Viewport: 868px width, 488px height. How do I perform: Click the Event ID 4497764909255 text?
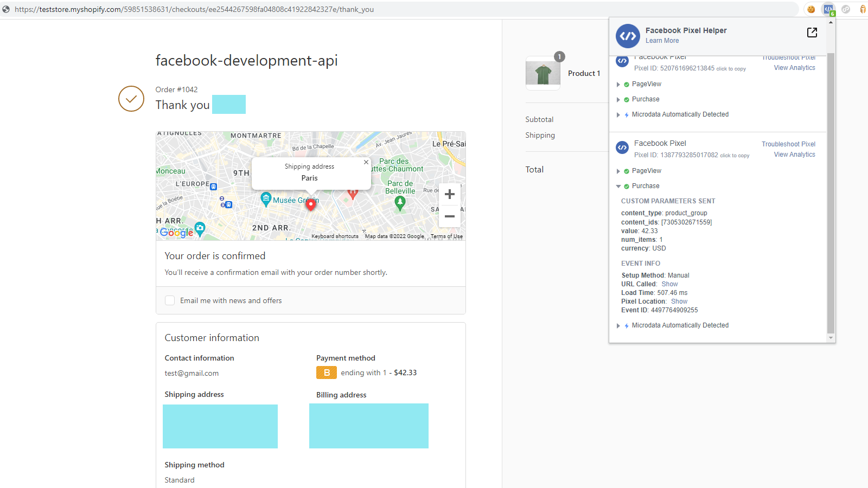(x=659, y=310)
